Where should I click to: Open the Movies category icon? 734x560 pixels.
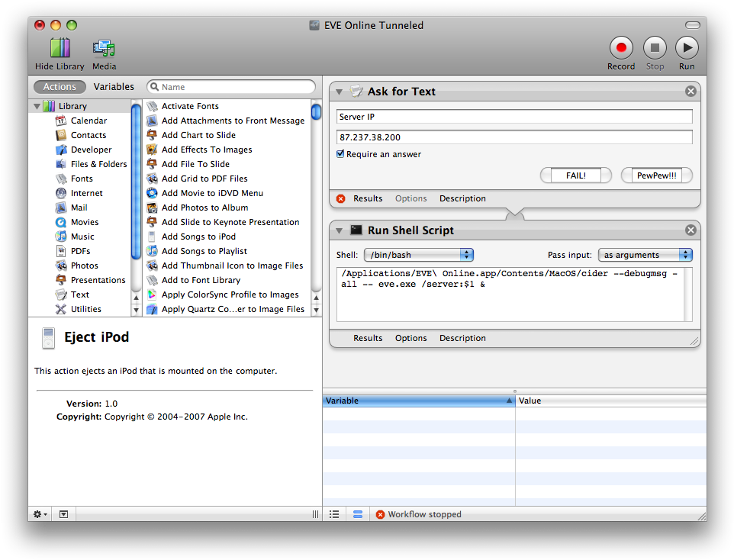coord(61,223)
